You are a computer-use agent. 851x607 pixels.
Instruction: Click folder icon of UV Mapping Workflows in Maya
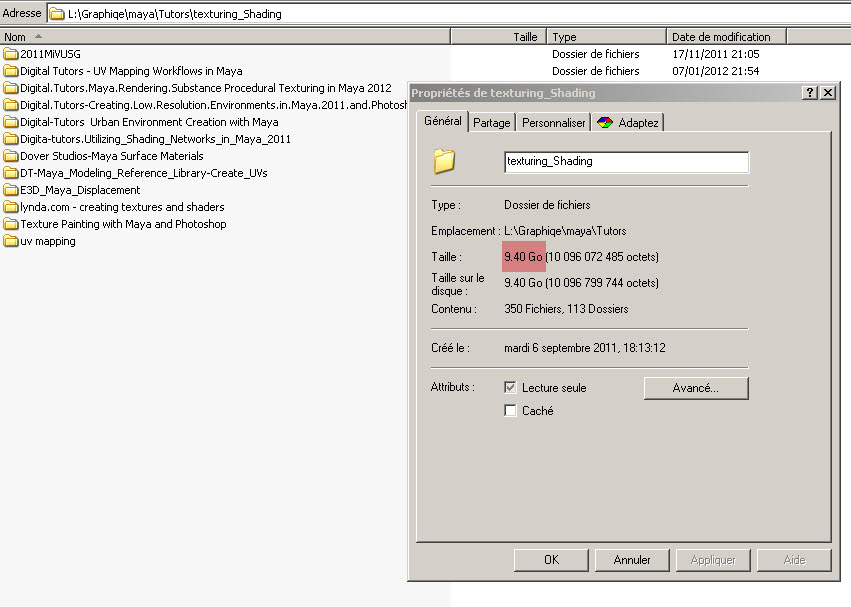pos(10,71)
